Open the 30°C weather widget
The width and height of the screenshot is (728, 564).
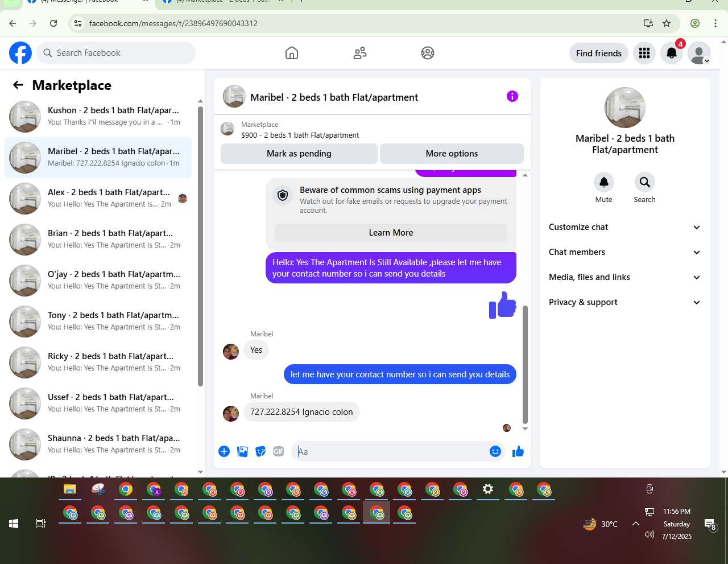[x=601, y=524]
